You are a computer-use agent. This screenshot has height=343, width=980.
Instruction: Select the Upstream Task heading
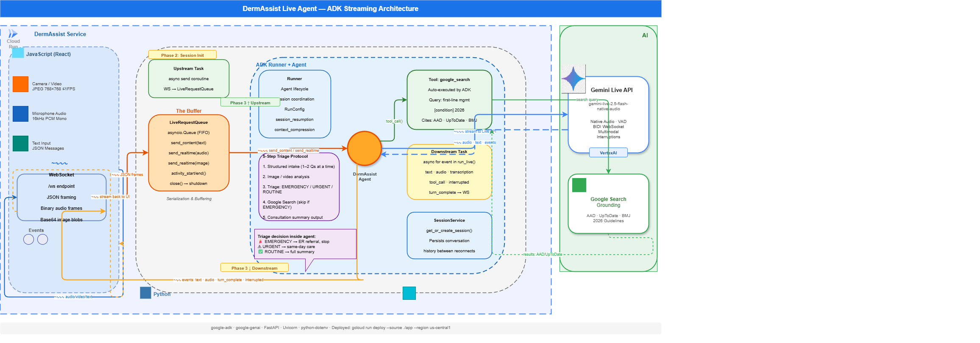(x=189, y=69)
